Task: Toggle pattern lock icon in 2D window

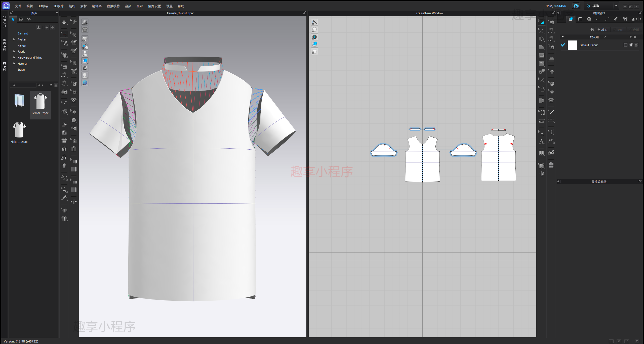Action: (x=314, y=52)
